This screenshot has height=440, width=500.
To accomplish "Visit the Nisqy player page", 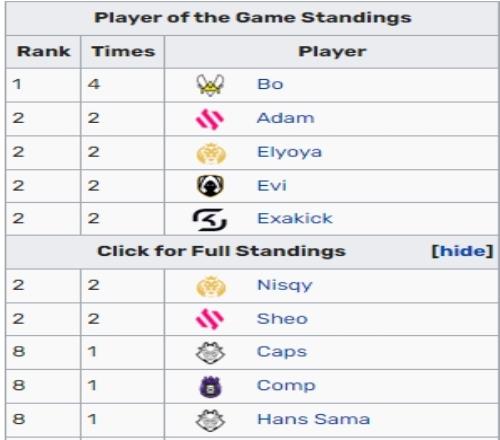I will pos(285,285).
